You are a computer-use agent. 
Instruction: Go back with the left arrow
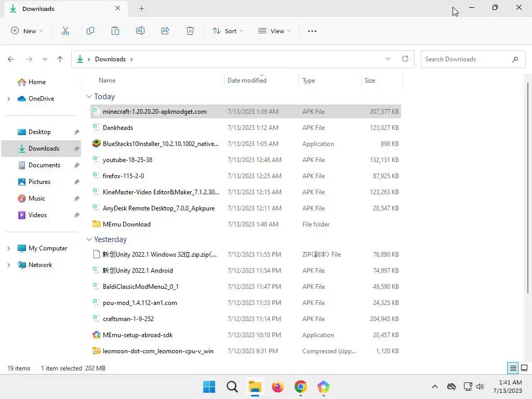click(x=11, y=59)
